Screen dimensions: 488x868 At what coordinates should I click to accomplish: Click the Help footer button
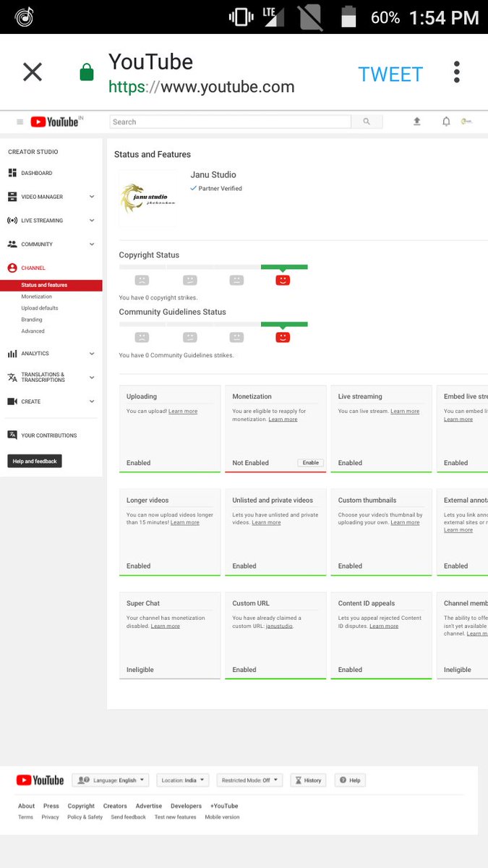click(349, 780)
